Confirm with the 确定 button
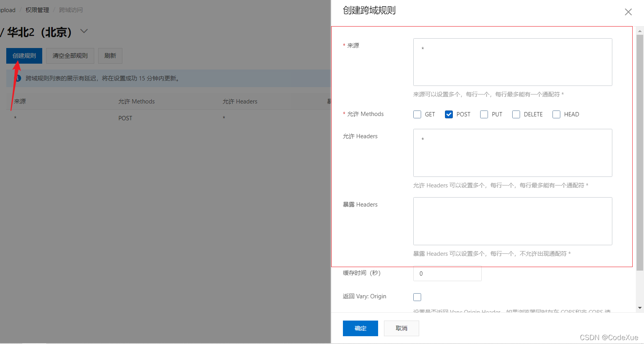Screen dimensions: 644x344 [x=361, y=328]
